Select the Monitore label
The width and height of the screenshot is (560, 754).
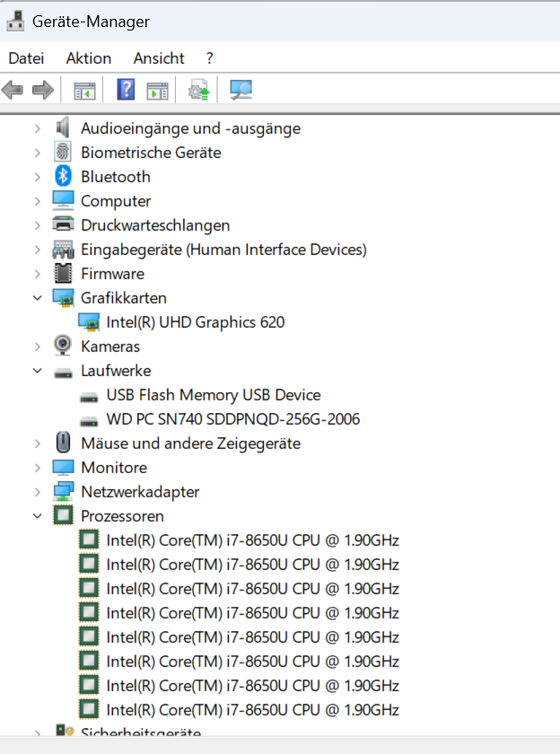[x=114, y=468]
